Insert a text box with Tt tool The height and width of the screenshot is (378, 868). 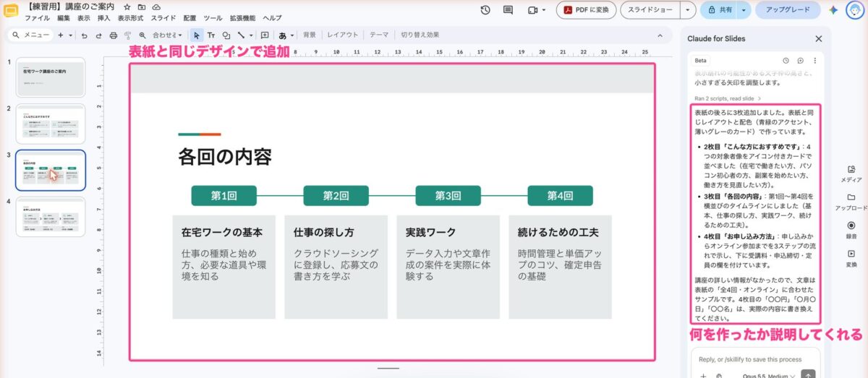pyautogui.click(x=211, y=35)
